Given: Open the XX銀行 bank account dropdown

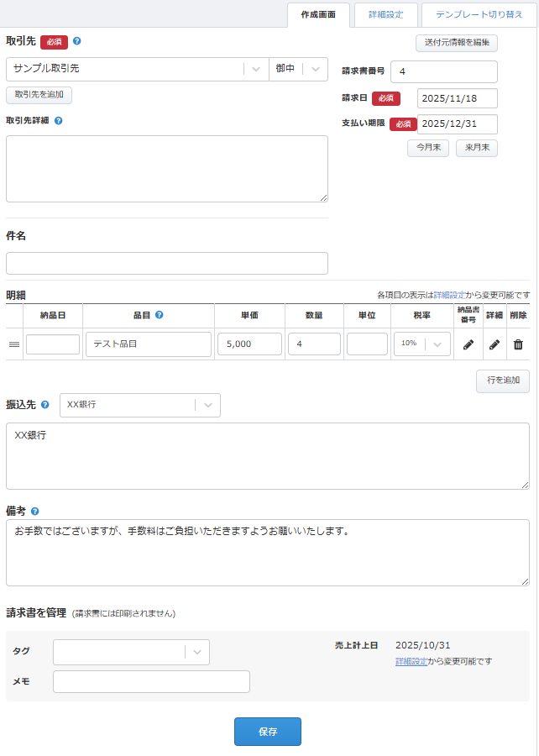Looking at the screenshot, I should (x=207, y=405).
